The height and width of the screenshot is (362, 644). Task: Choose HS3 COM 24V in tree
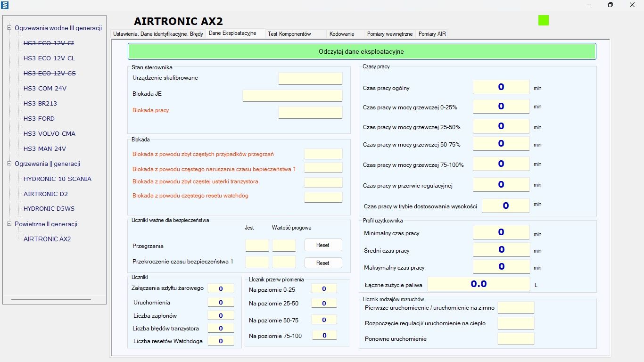(45, 88)
